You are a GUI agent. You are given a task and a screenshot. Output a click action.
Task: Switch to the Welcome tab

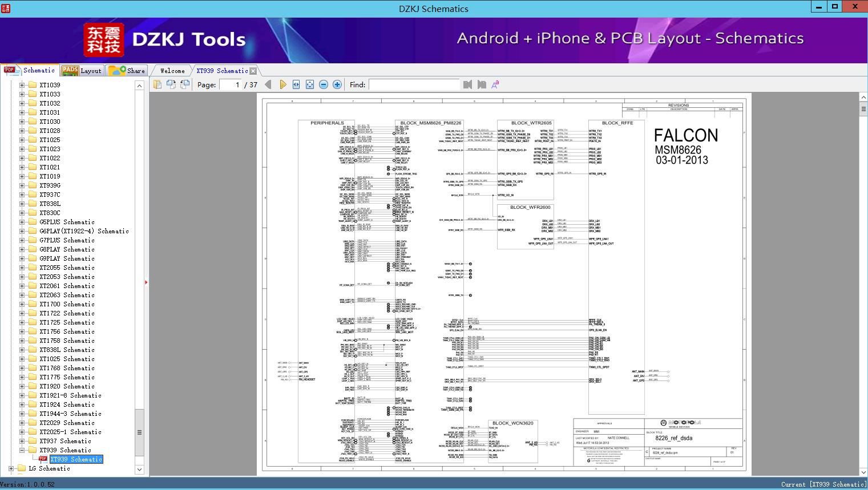click(x=172, y=71)
